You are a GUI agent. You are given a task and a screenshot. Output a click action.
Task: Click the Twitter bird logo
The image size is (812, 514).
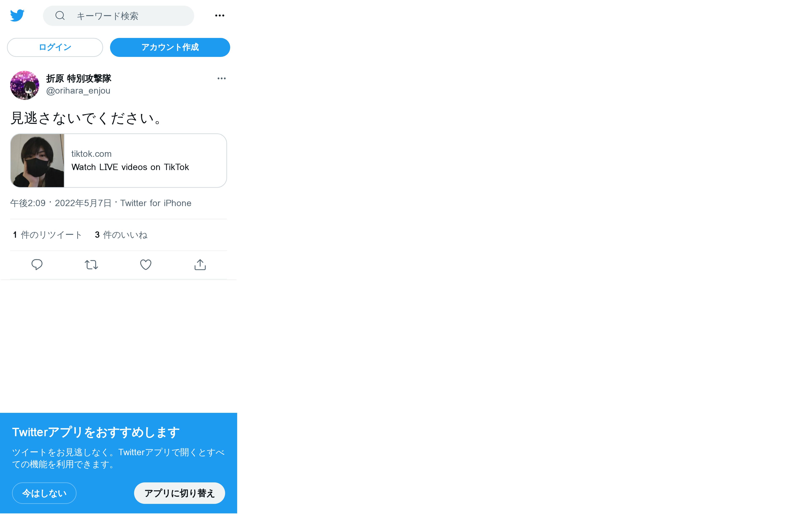click(x=17, y=16)
